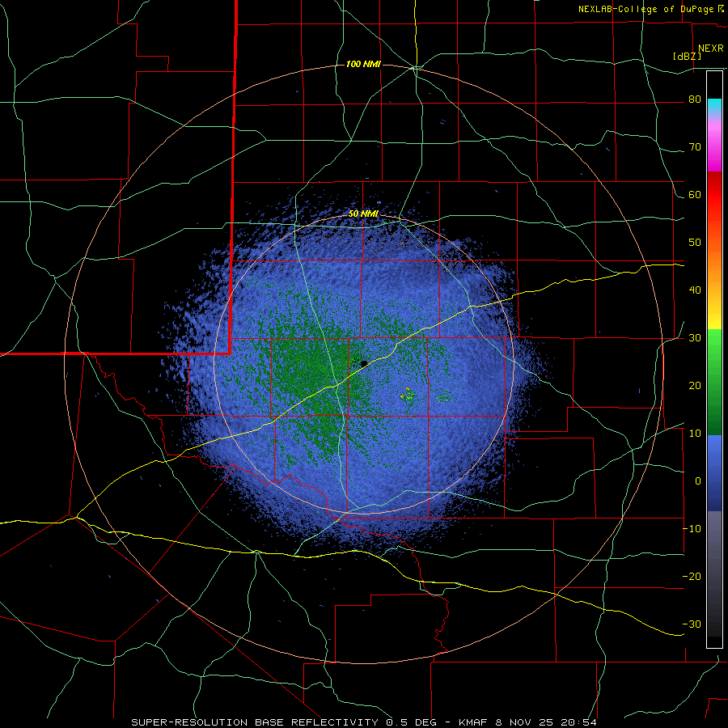Click the 40 dBZ scale value
Viewport: 728px width, 728px height.
(695, 290)
